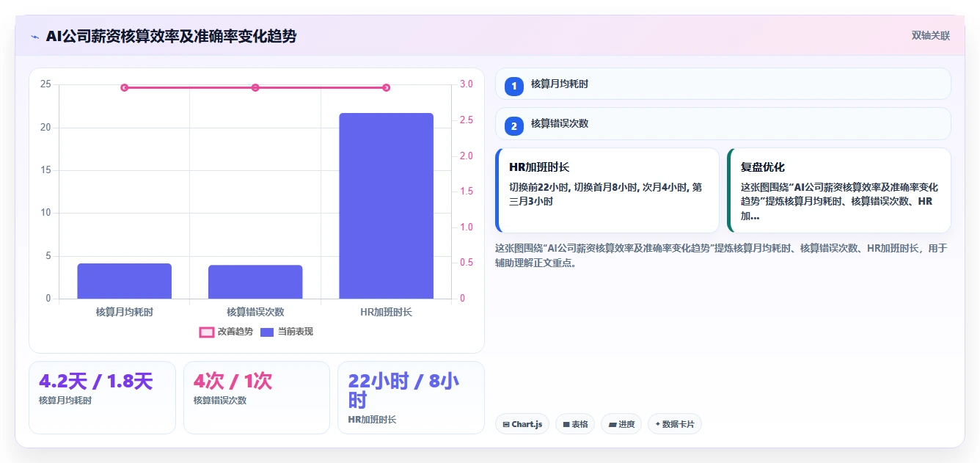Click the purple 当前表现 legend swatch
Image resolution: width=980 pixels, height=463 pixels.
point(268,332)
